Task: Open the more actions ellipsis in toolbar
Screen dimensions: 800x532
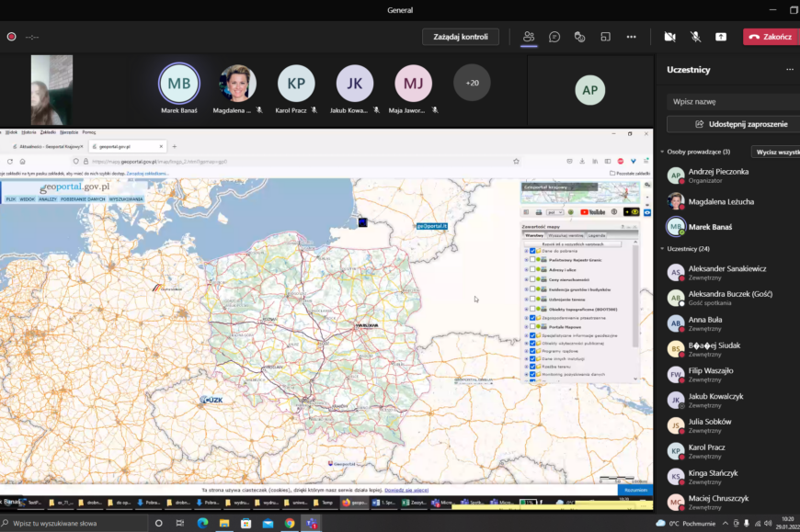Action: (631, 37)
